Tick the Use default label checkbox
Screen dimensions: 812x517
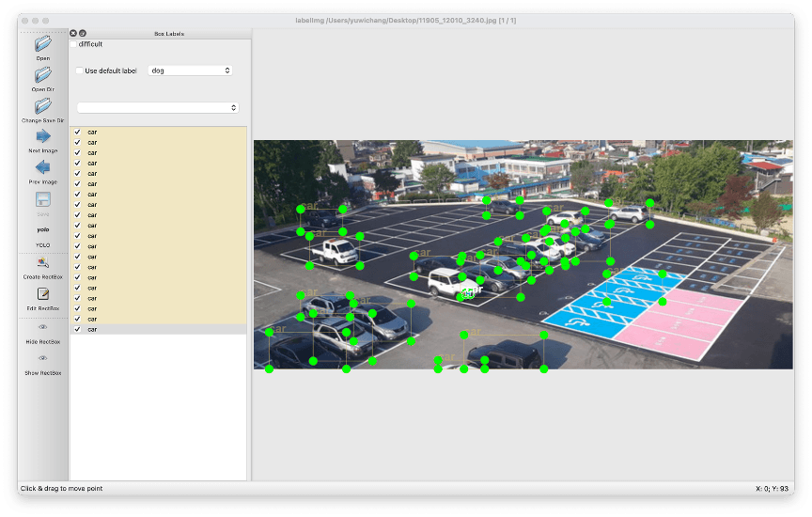pyautogui.click(x=80, y=70)
